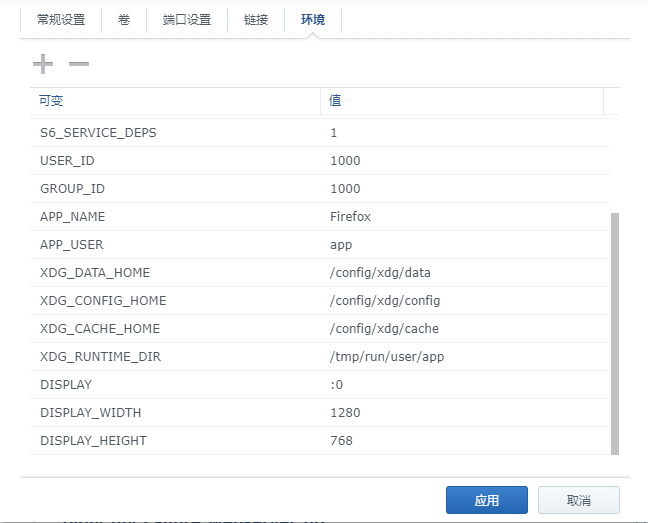648x523 pixels.
Task: Click the value /config/xdg/data
Action: 380,273
